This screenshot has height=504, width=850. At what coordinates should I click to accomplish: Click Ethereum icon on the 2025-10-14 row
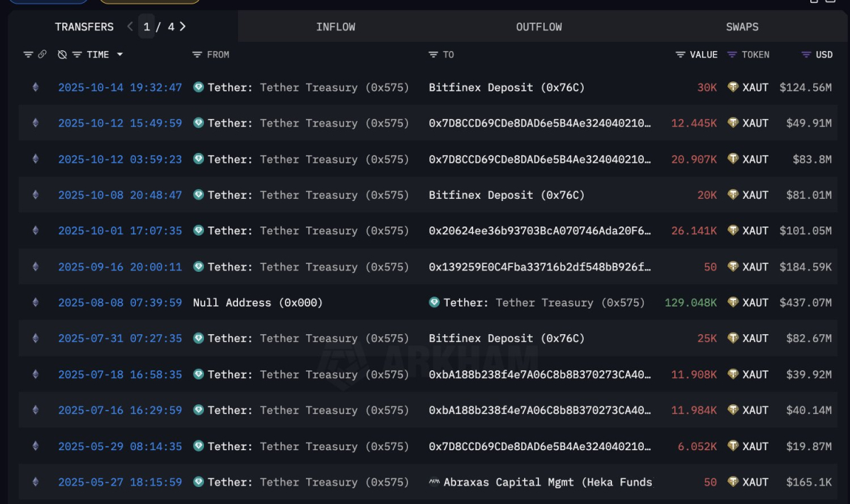tap(35, 88)
